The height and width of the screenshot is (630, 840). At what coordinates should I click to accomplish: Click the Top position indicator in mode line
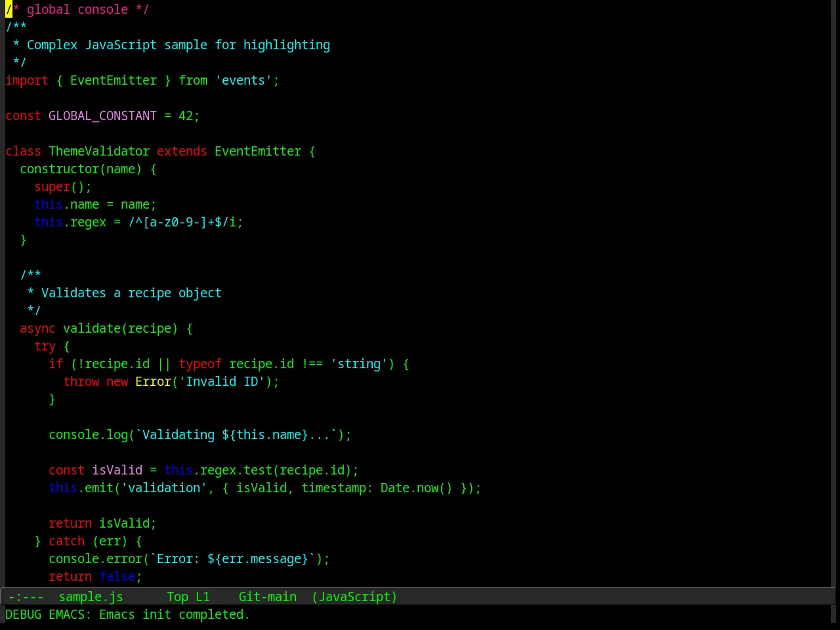click(x=178, y=597)
